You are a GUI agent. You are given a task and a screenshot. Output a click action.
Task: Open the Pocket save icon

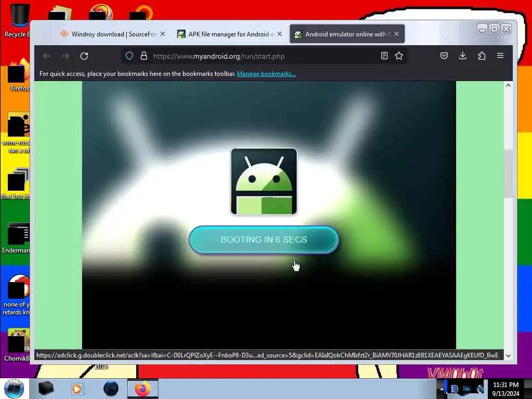444,56
